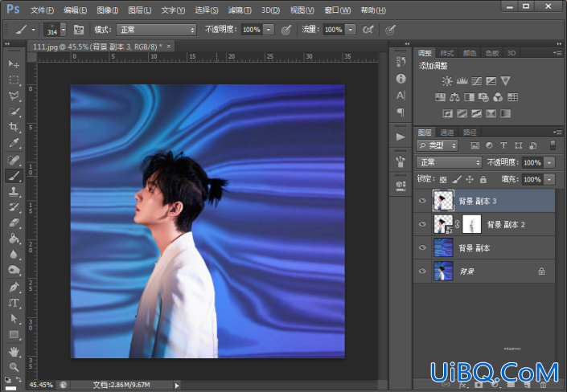Open the tool preset picker arrow
Screen dimensions: 567x392
click(x=33, y=30)
